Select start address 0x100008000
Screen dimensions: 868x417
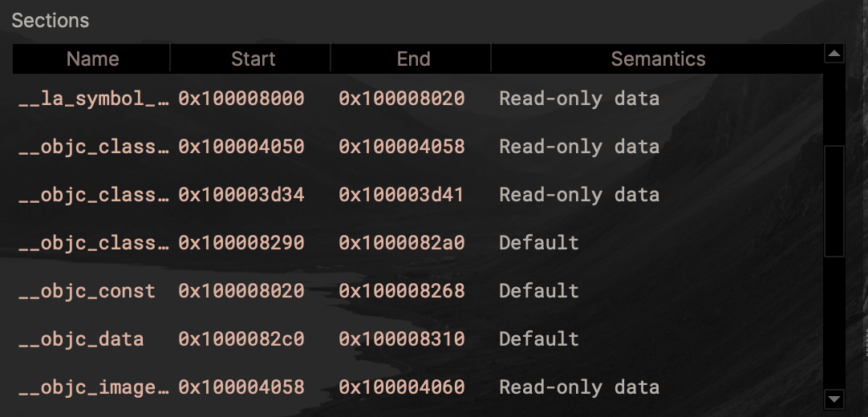241,99
